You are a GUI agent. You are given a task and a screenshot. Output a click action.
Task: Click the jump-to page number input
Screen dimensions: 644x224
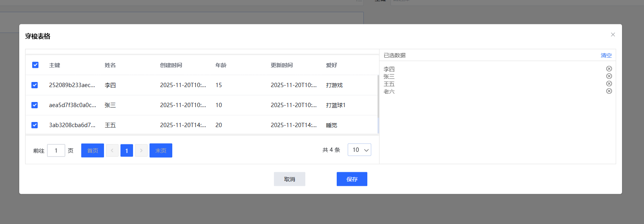pos(56,151)
